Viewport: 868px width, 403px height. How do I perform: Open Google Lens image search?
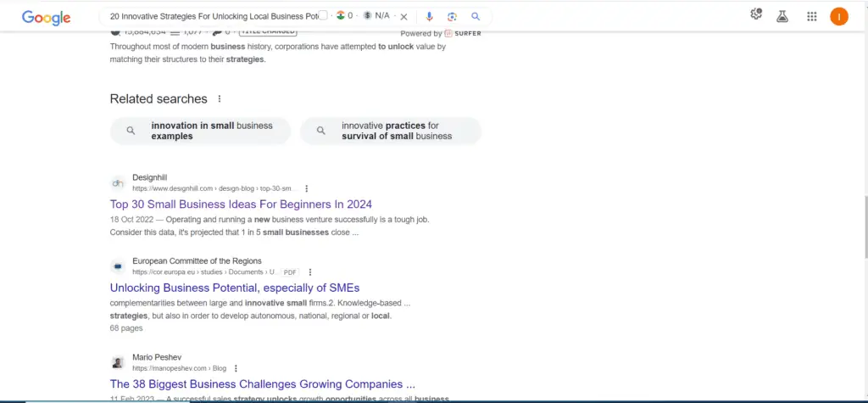pos(452,16)
